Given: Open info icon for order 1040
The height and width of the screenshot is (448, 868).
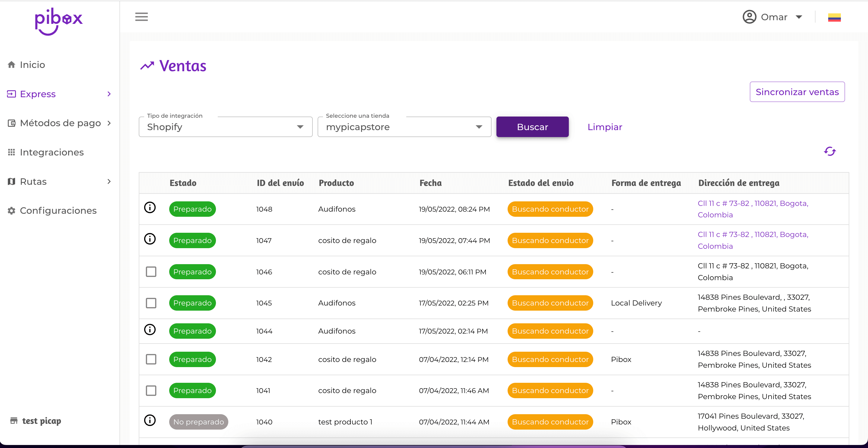Looking at the screenshot, I should [x=150, y=420].
